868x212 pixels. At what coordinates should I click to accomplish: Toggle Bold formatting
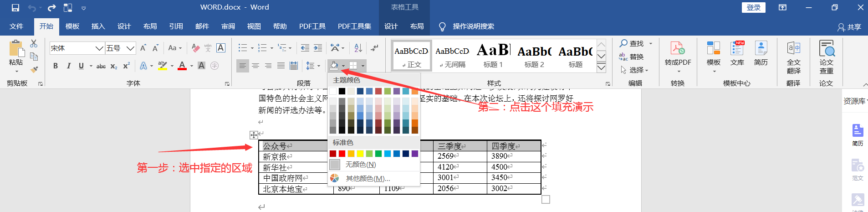[56, 66]
